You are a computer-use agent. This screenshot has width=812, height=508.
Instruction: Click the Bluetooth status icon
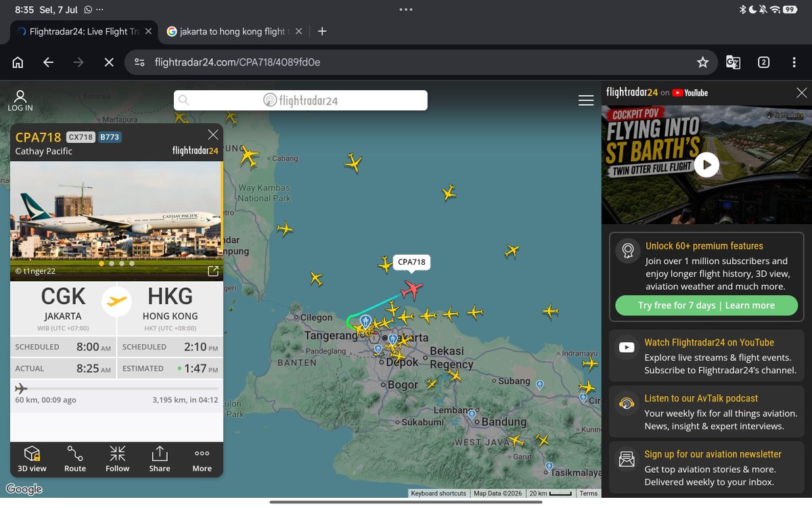[x=742, y=9]
